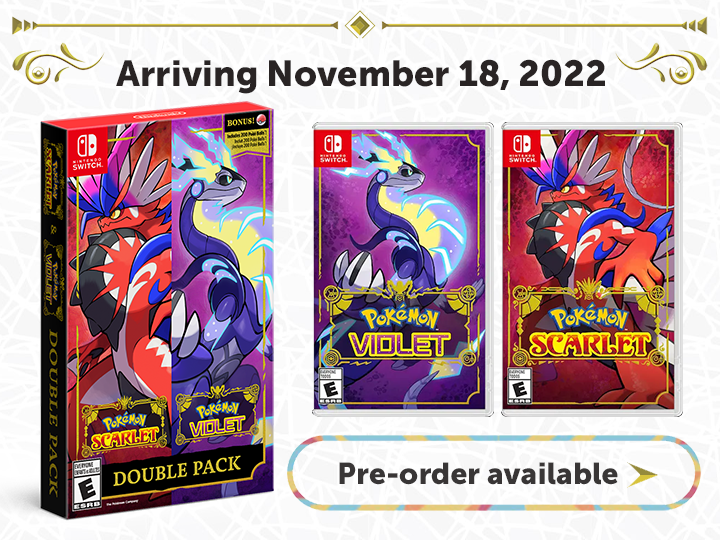
Task: Click the Pokémon Violet title logo
Action: 398,332
